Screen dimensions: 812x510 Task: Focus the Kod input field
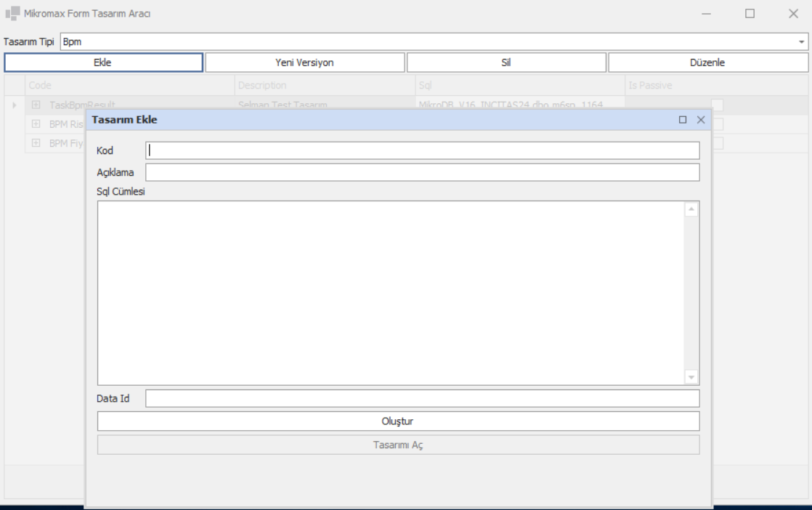(x=422, y=150)
